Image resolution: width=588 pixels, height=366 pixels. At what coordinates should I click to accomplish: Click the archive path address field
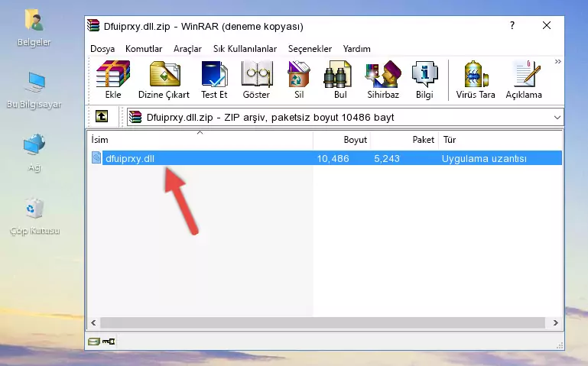click(345, 117)
